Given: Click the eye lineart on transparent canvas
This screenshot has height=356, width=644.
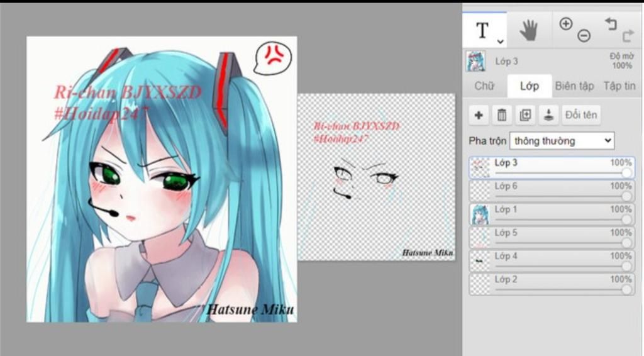Looking at the screenshot, I should pos(365,177).
